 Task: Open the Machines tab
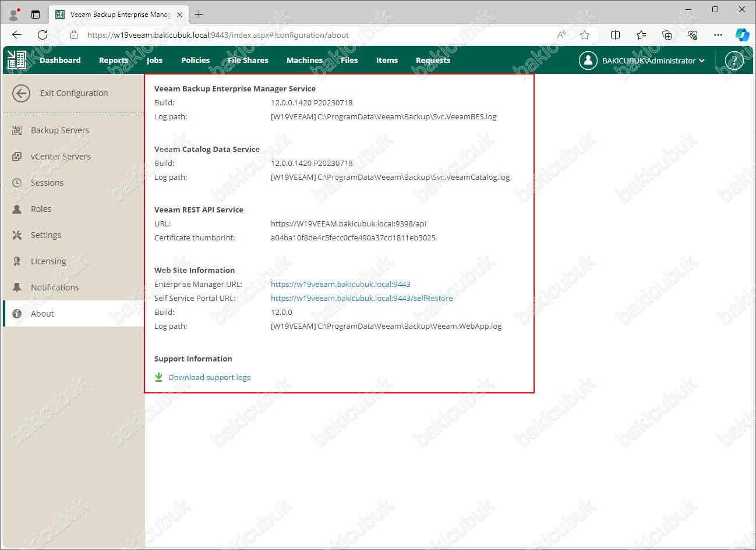(305, 60)
